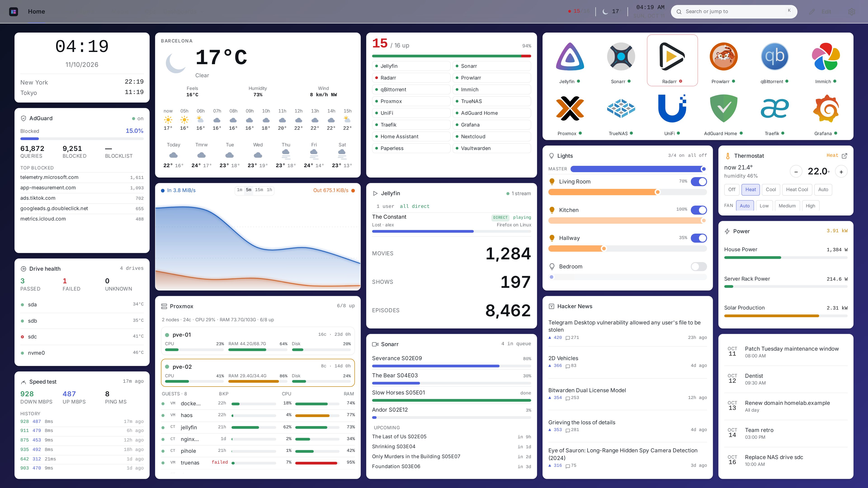Open thermostat external link icon

click(844, 156)
